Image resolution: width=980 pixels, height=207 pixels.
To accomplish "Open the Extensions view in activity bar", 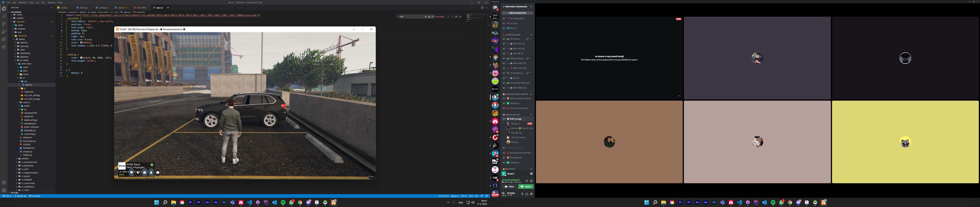I will (4, 39).
